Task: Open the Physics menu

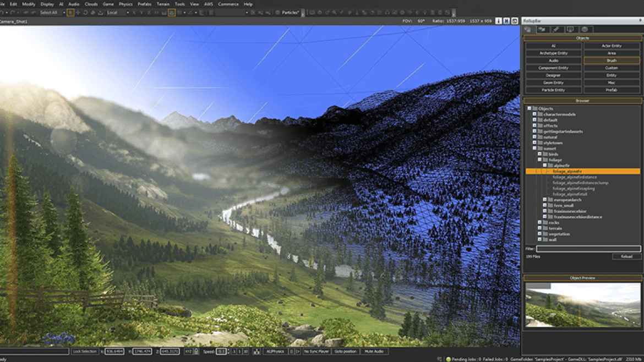Action: [125, 4]
